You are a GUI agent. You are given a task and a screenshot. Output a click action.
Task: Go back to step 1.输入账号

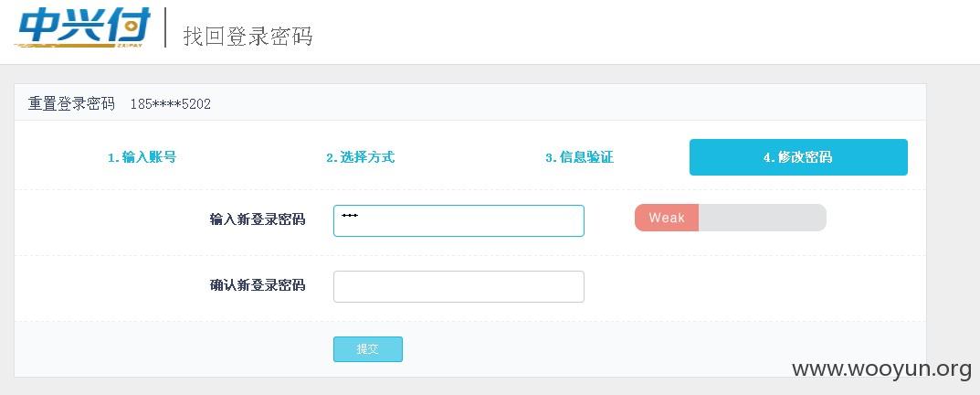(142, 157)
